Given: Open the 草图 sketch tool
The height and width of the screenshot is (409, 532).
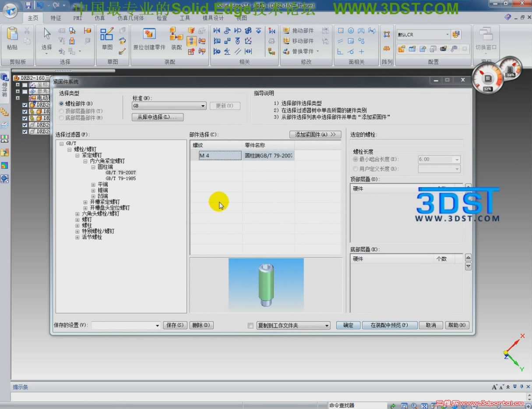Looking at the screenshot, I should click(107, 34).
